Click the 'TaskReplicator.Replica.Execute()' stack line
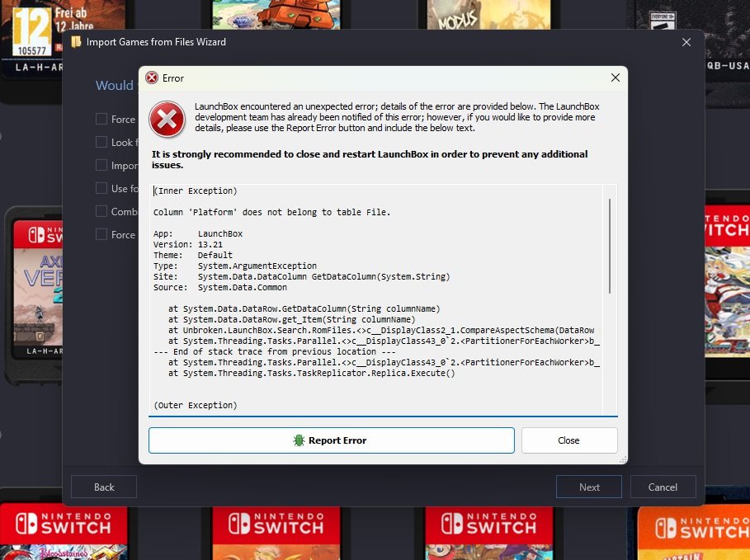 coord(311,373)
